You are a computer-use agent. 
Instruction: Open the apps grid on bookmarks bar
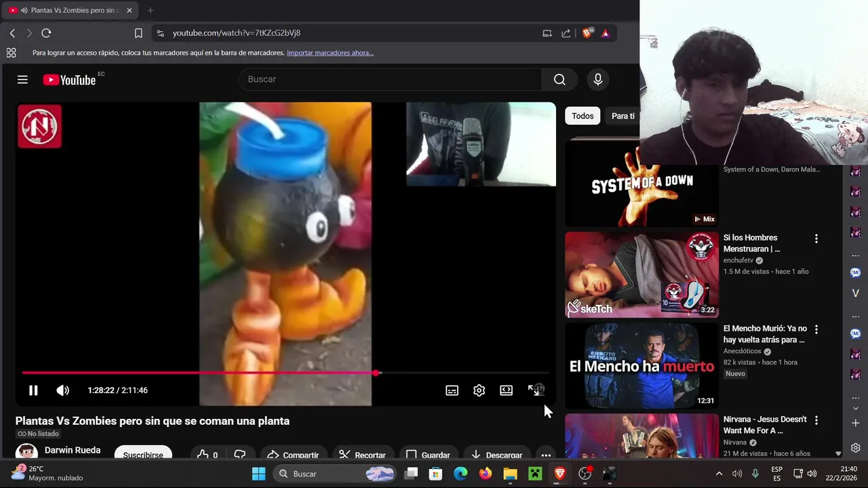11,52
